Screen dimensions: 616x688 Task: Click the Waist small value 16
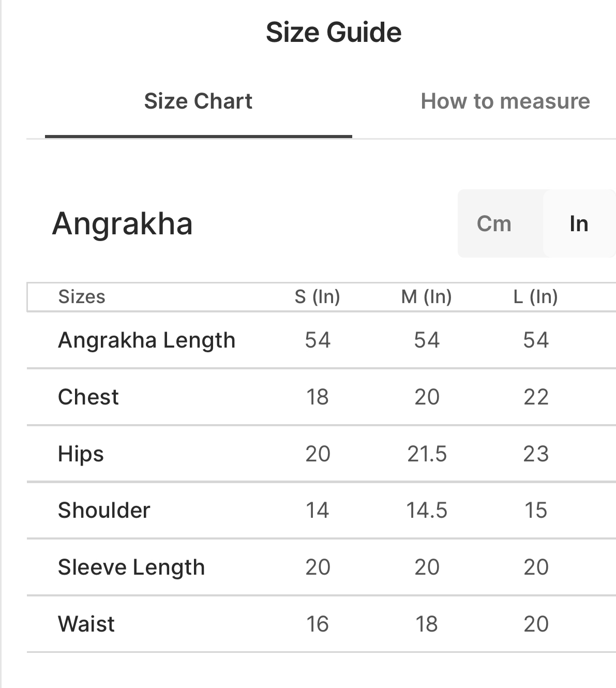coord(317,624)
